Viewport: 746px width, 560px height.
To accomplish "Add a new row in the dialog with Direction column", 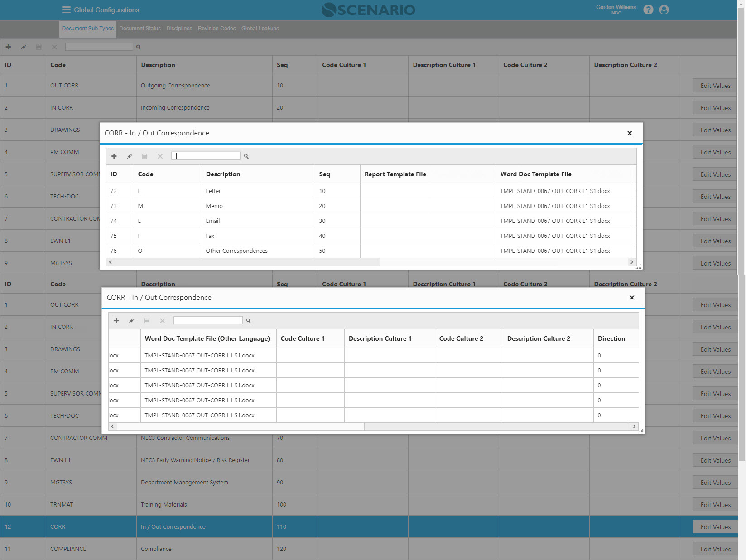I will tap(116, 321).
